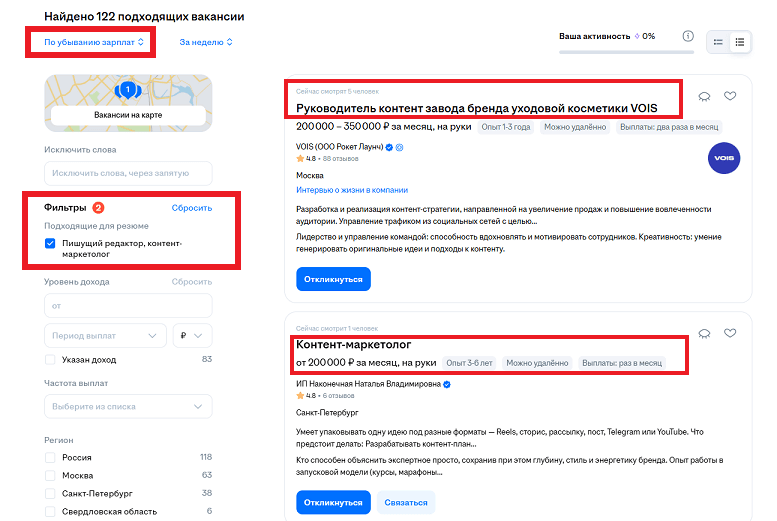Click Откликнуться on the VOIS vacancy

333,279
